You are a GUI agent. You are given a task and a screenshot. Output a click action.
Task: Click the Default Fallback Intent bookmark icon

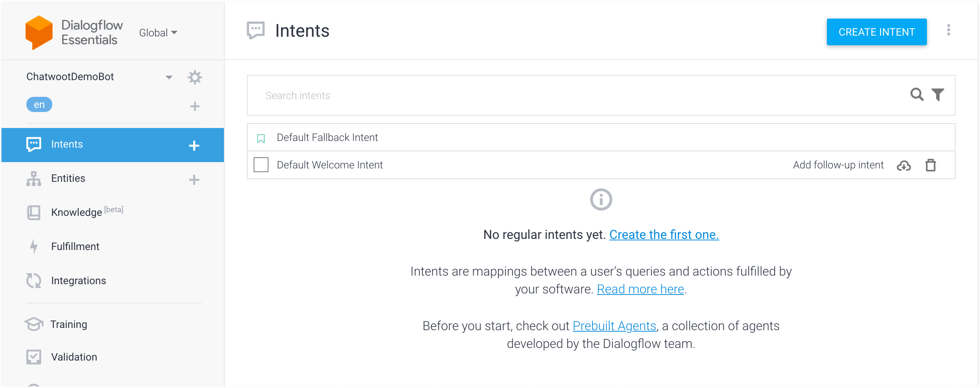[x=261, y=138]
